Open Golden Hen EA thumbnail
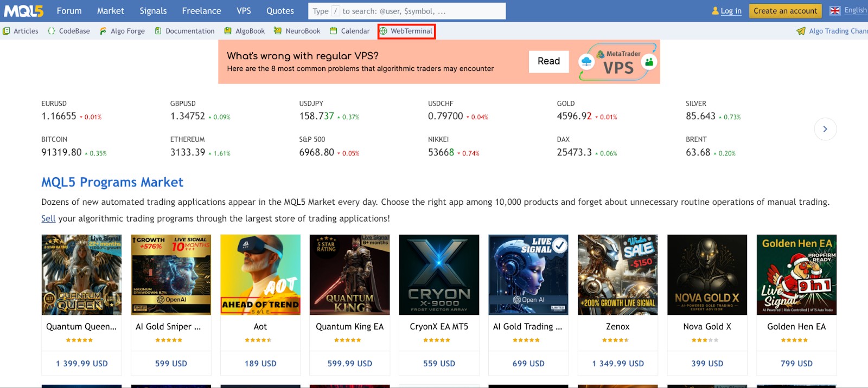 (796, 275)
